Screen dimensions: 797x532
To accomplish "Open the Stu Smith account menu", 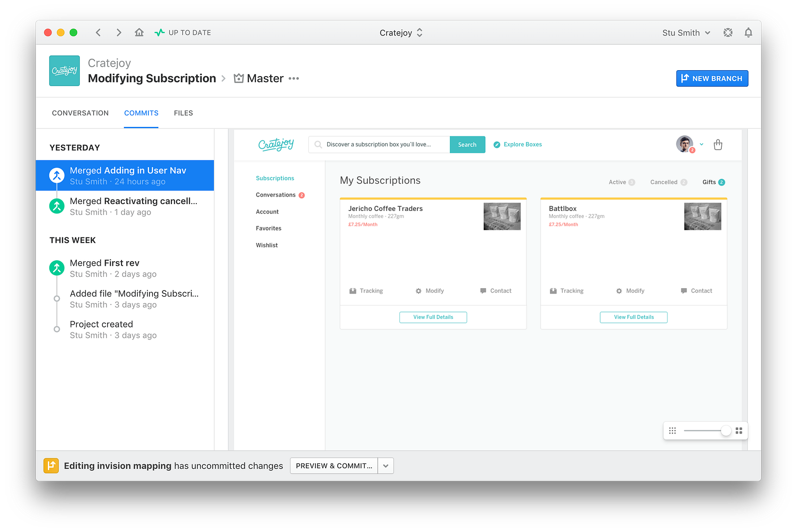I will pos(686,33).
